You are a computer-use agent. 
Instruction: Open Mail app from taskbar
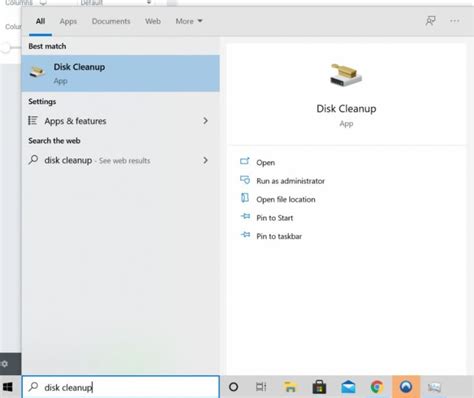point(348,387)
